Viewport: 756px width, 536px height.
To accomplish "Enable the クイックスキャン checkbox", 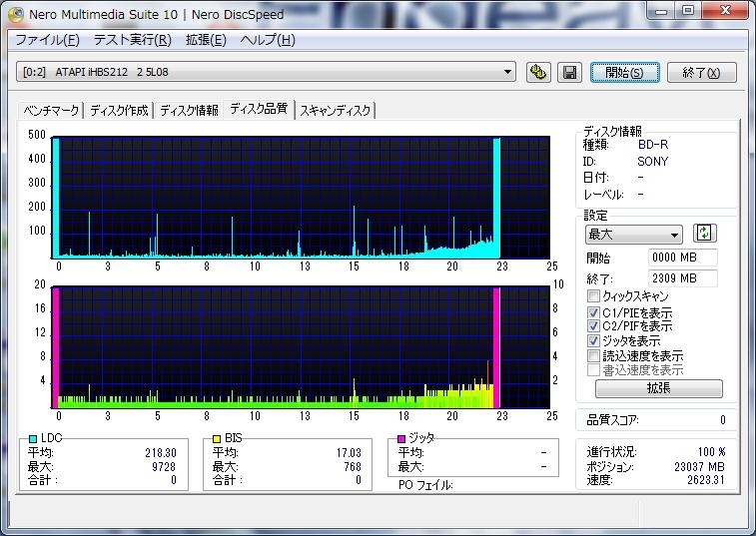I will pyautogui.click(x=593, y=296).
